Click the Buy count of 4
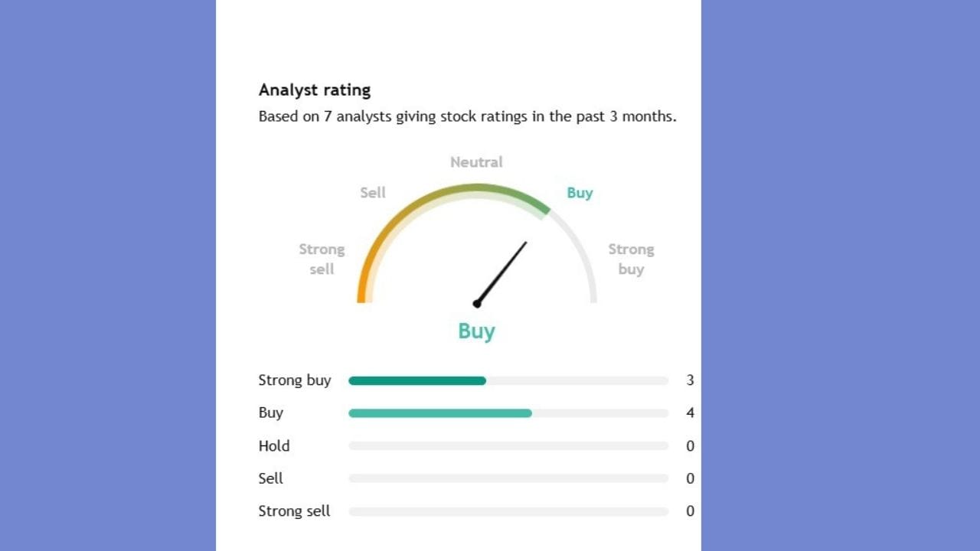980x551 pixels. (x=690, y=413)
